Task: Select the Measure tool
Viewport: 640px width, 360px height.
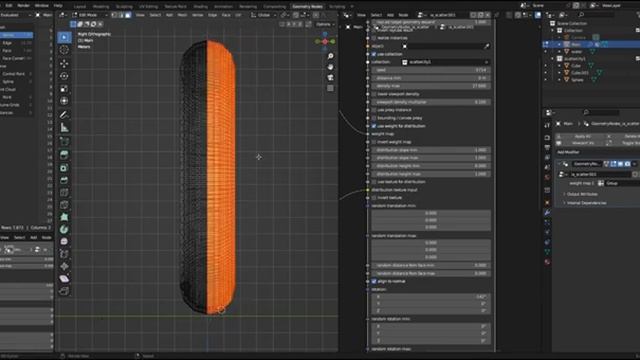Action: (64, 128)
